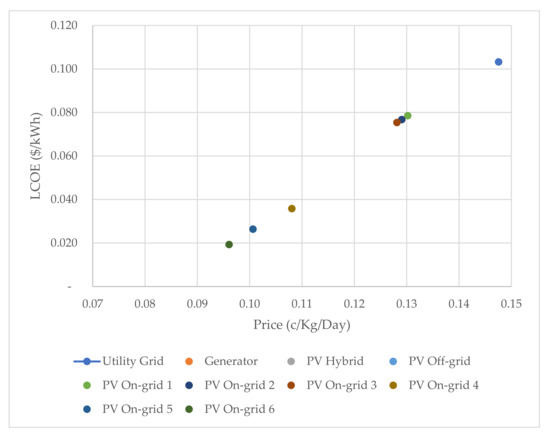The height and width of the screenshot is (438, 550).
Task: Click the PV Hybrid gray legend dot
Action: (291, 361)
